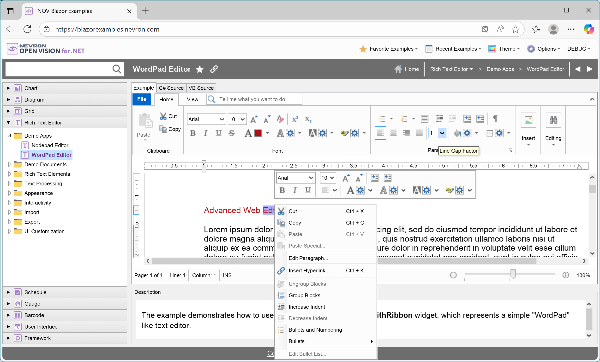Expand the Appearance folder in tree
The width and height of the screenshot is (600, 362).
click(10, 193)
